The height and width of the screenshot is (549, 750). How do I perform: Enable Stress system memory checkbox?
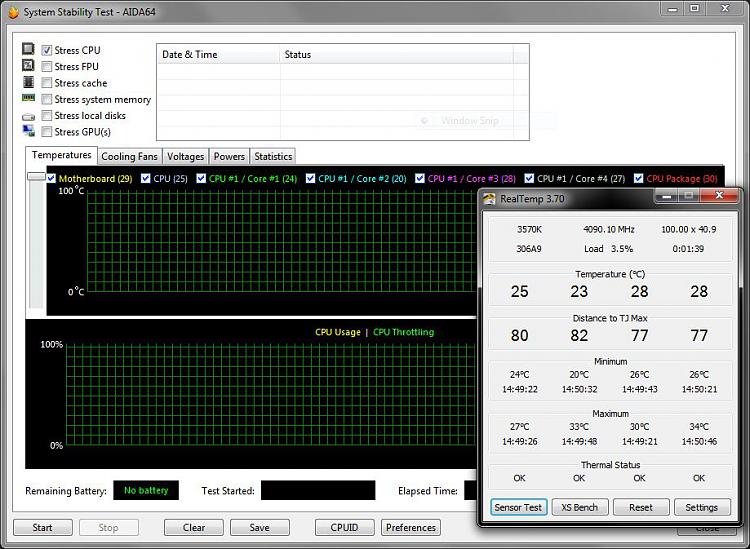(46, 99)
